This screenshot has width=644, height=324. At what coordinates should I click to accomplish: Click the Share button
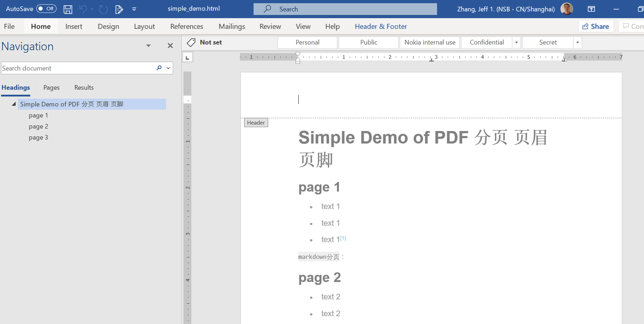coord(596,26)
